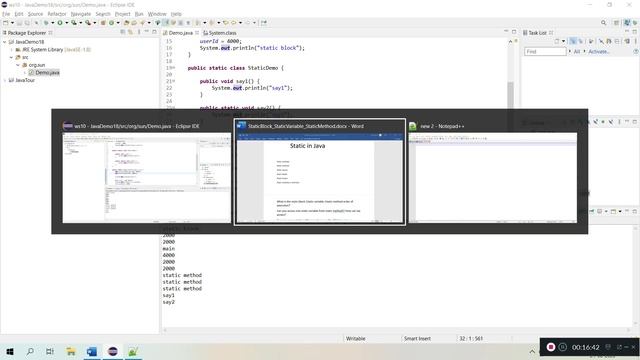The height and width of the screenshot is (360, 640).
Task: Expand the JRE System Library node
Action: (11, 49)
